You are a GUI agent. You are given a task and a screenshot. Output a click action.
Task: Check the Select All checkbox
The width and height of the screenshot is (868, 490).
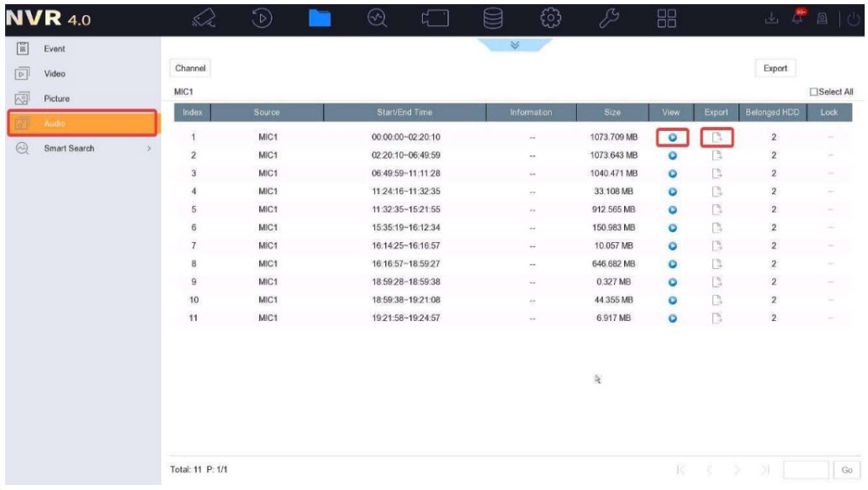(812, 91)
